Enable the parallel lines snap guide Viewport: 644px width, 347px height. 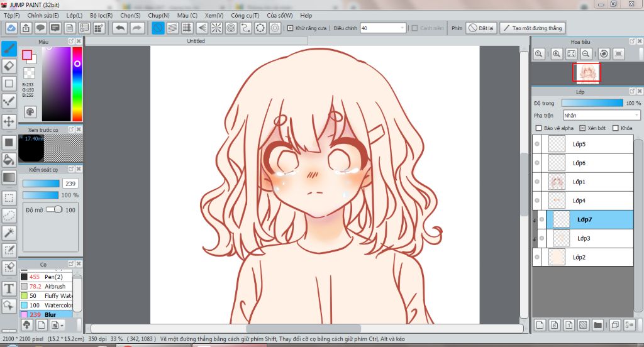(172, 28)
